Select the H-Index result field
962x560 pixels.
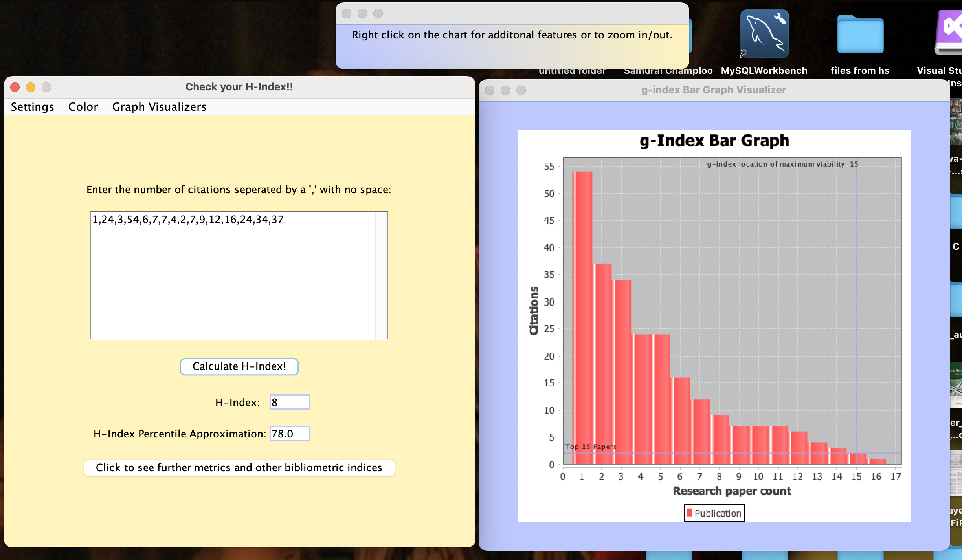click(x=290, y=402)
